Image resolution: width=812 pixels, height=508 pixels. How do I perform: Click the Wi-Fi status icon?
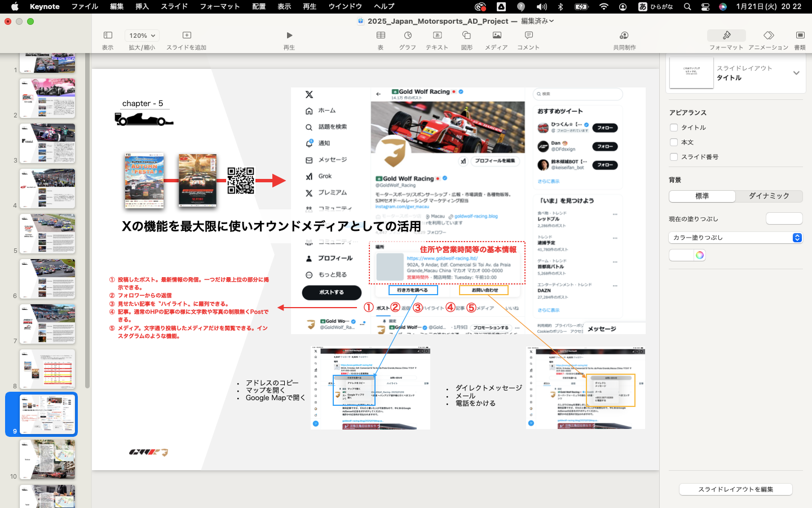click(x=604, y=7)
